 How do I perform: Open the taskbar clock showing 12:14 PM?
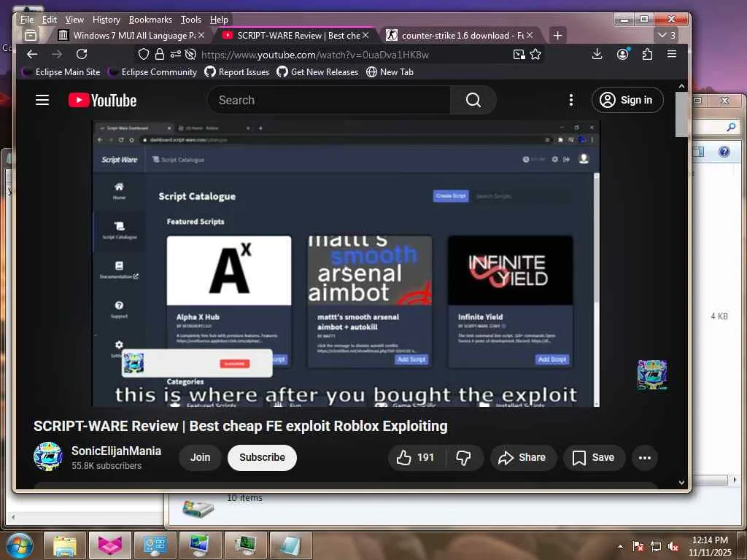pyautogui.click(x=710, y=545)
